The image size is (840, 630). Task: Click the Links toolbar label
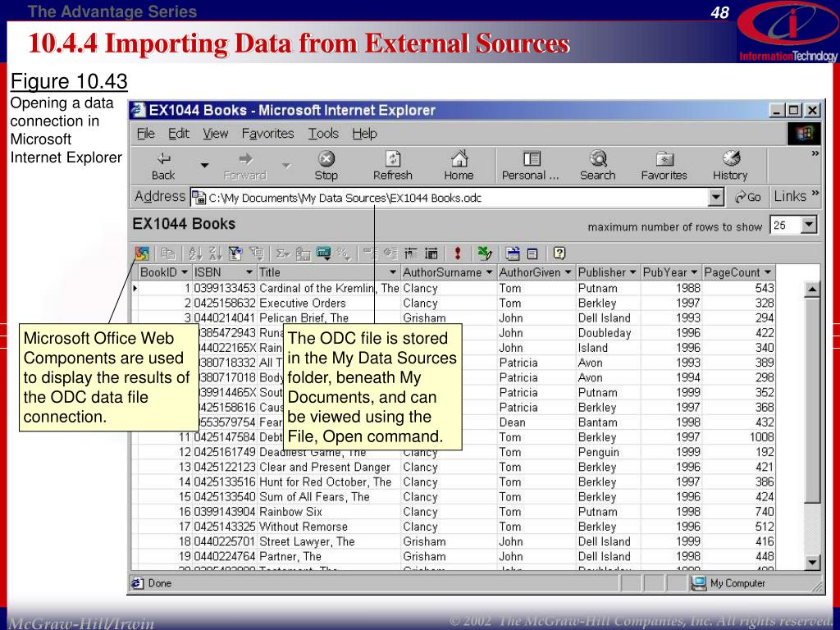click(x=790, y=197)
